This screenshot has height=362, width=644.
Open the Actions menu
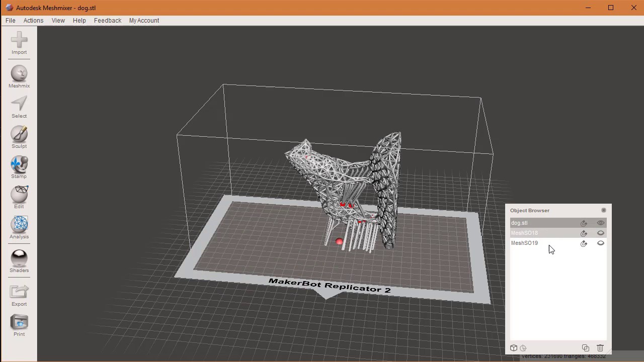(x=33, y=21)
